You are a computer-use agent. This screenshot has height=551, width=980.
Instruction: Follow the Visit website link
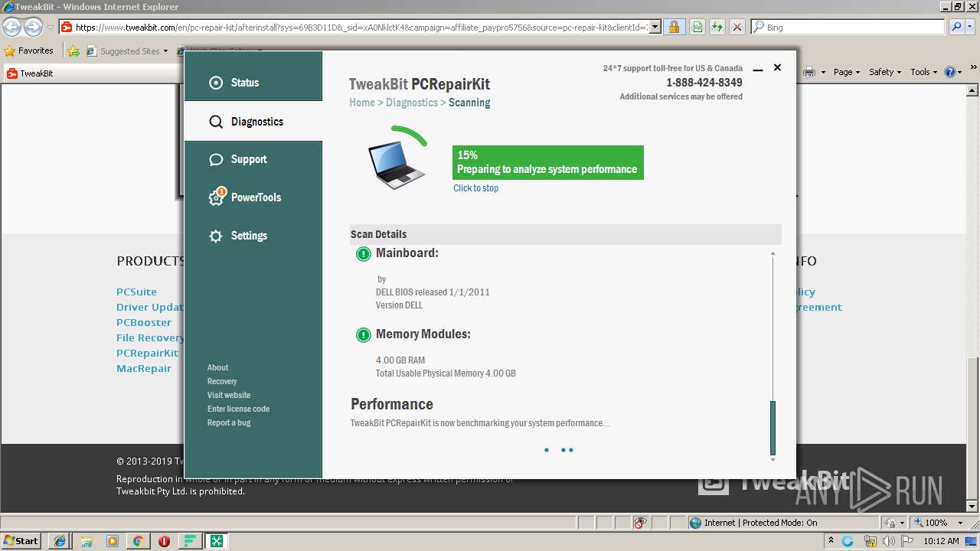229,395
